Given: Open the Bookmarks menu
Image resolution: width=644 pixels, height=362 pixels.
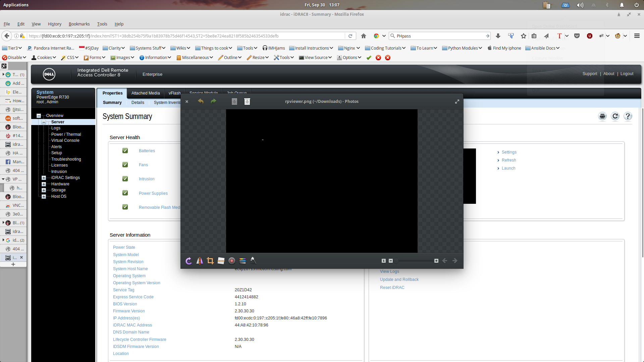Looking at the screenshot, I should point(79,24).
